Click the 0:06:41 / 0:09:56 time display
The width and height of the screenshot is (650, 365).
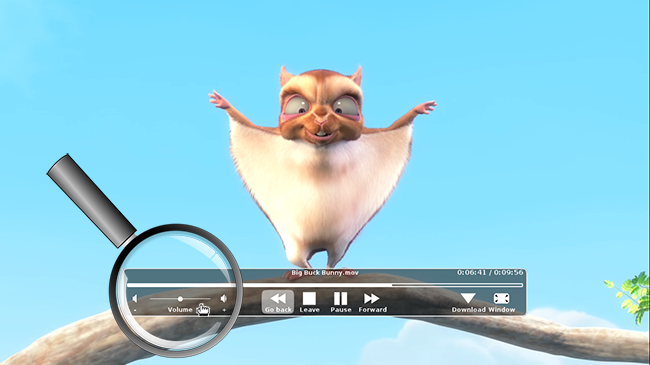[x=490, y=273]
